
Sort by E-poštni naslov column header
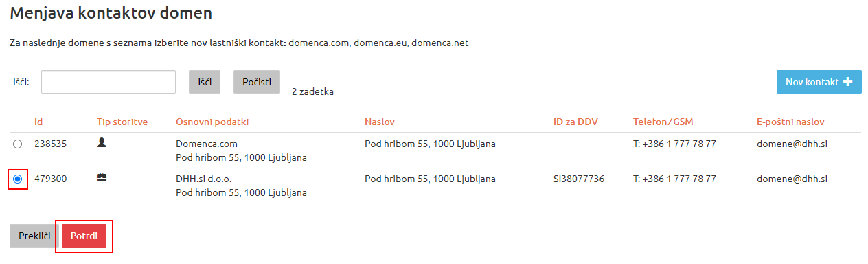[790, 122]
